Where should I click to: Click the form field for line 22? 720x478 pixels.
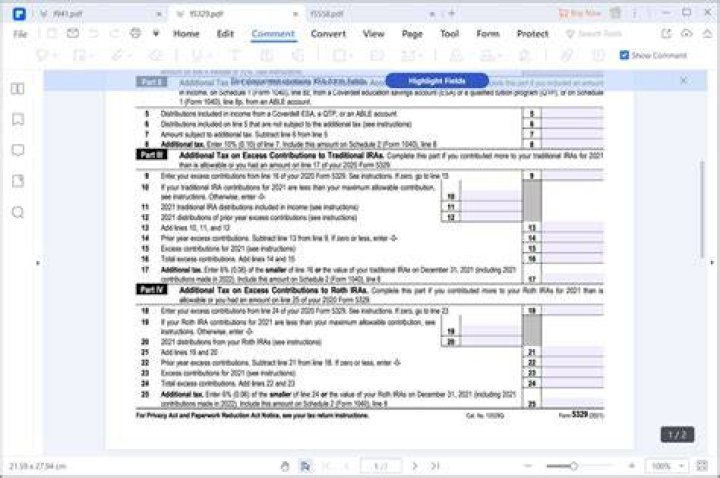coord(573,362)
